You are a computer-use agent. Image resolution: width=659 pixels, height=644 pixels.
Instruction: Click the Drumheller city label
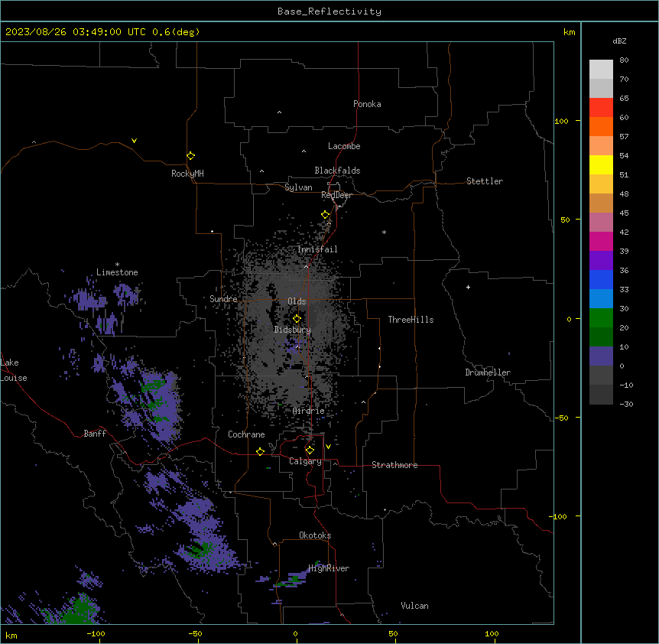click(x=488, y=372)
